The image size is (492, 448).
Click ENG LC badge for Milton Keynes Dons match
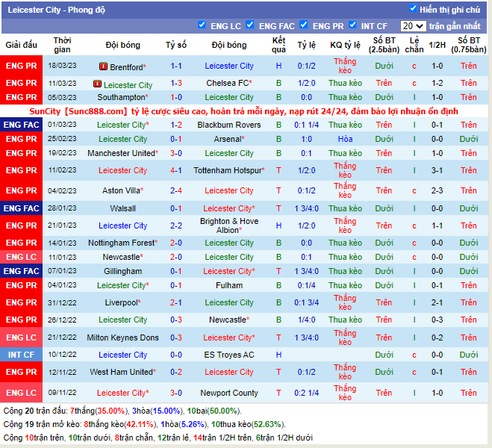point(21,338)
